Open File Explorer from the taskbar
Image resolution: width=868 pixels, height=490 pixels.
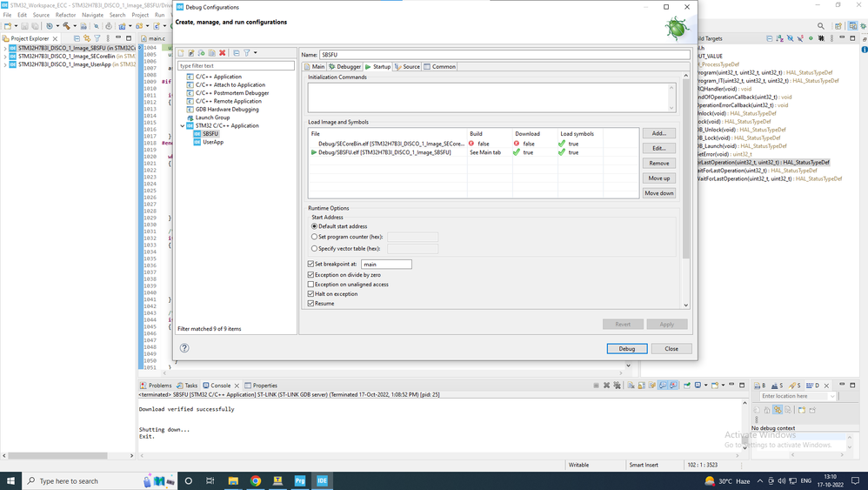[x=233, y=480]
